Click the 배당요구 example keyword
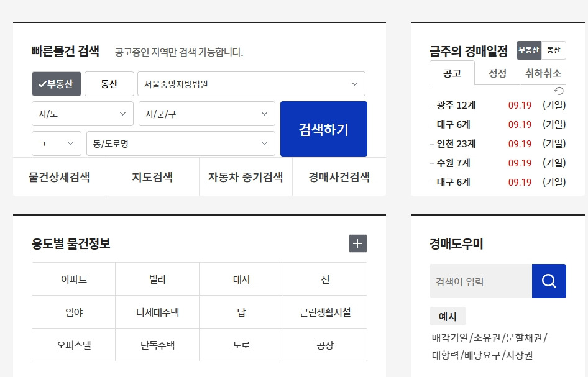This screenshot has height=377, width=588. tap(482, 355)
